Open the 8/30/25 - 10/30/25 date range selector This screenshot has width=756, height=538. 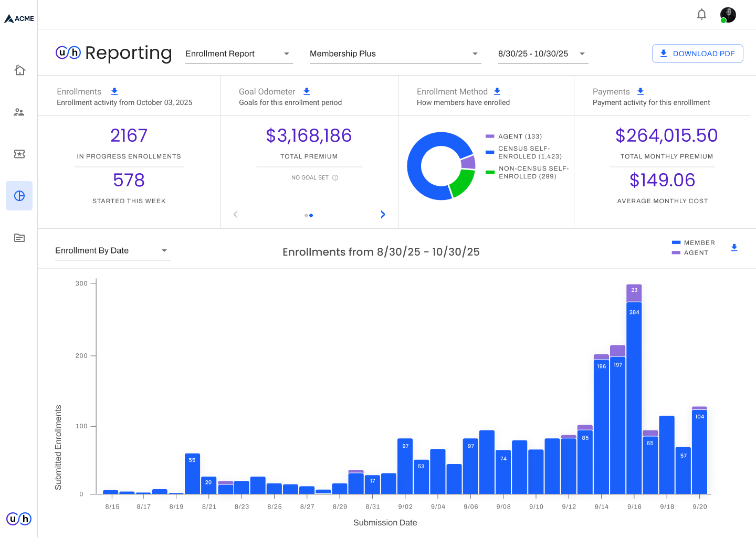click(543, 54)
